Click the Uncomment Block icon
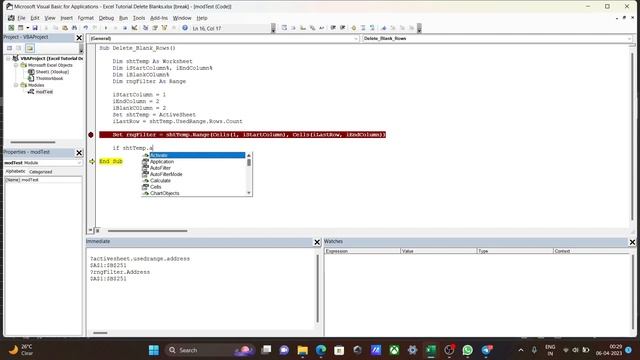The image size is (640, 360). 372,28
